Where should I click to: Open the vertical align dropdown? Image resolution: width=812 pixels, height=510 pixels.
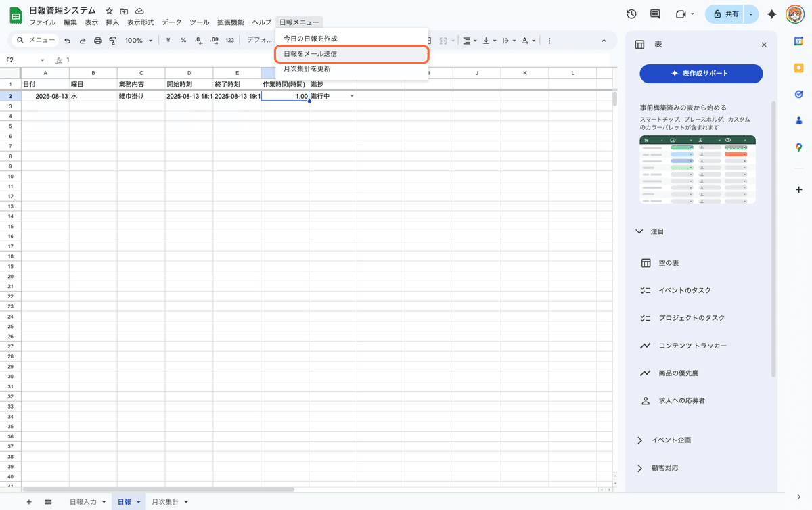(489, 41)
